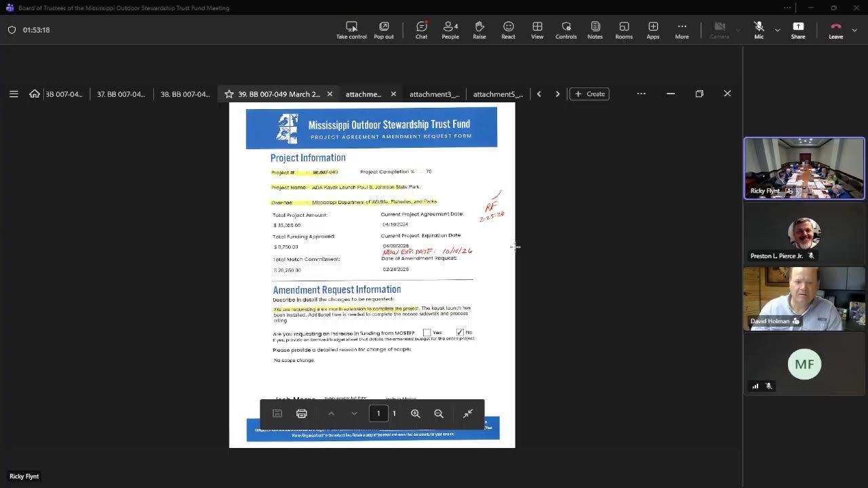Show previous tabs with the left chevron
The height and width of the screenshot is (488, 868).
(539, 94)
